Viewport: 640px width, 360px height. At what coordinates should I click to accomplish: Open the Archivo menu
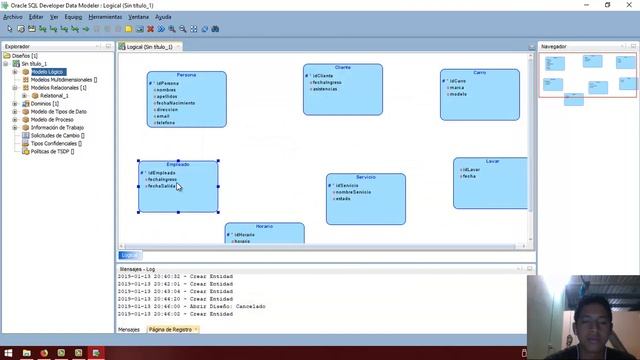pyautogui.click(x=13, y=17)
